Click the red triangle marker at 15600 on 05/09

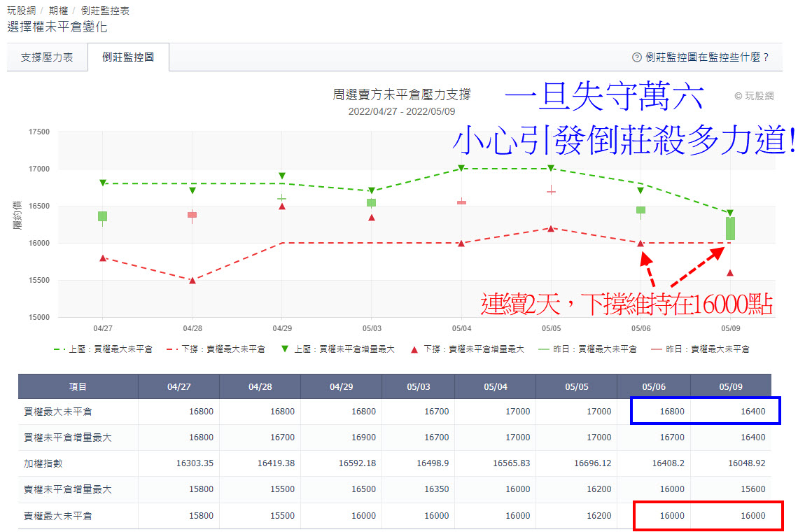point(730,273)
